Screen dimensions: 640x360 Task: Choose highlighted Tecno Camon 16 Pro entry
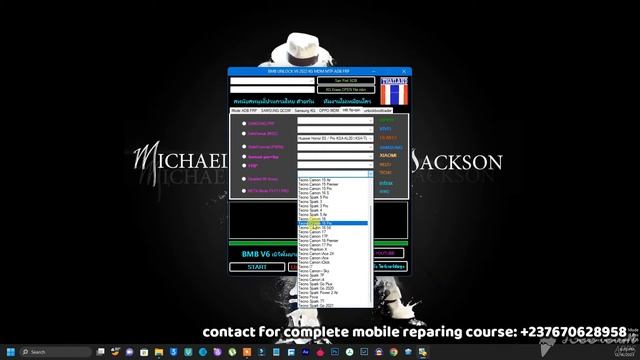coord(333,223)
